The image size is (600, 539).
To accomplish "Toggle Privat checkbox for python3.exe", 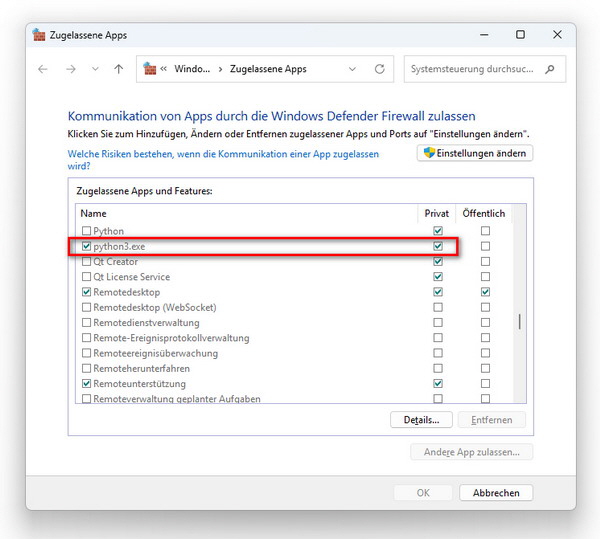I will 438,246.
